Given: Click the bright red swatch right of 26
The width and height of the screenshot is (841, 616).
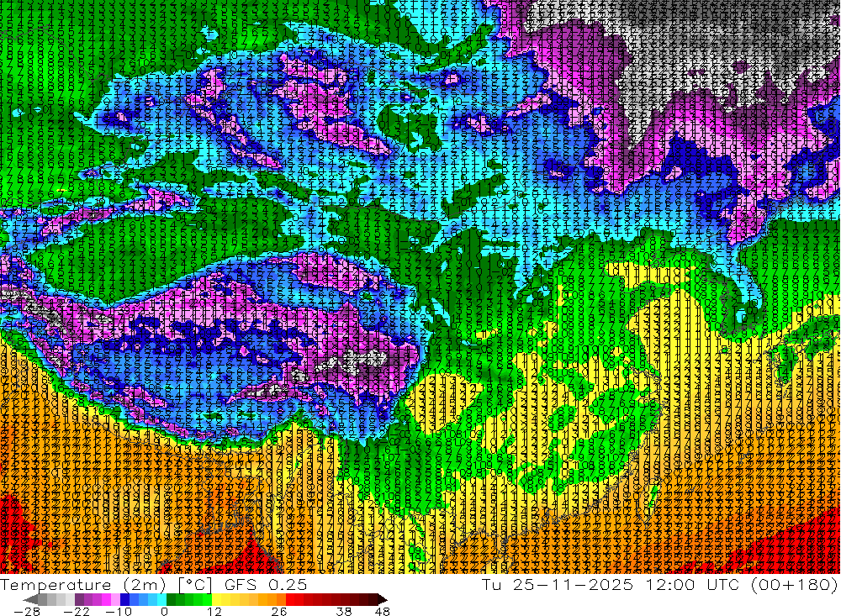Looking at the screenshot, I should tap(290, 599).
